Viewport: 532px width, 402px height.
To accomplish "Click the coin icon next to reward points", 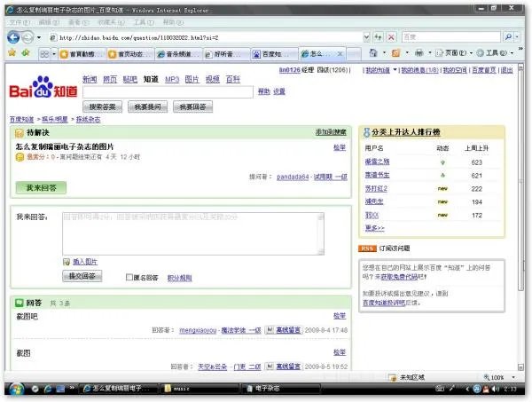I will (x=20, y=157).
